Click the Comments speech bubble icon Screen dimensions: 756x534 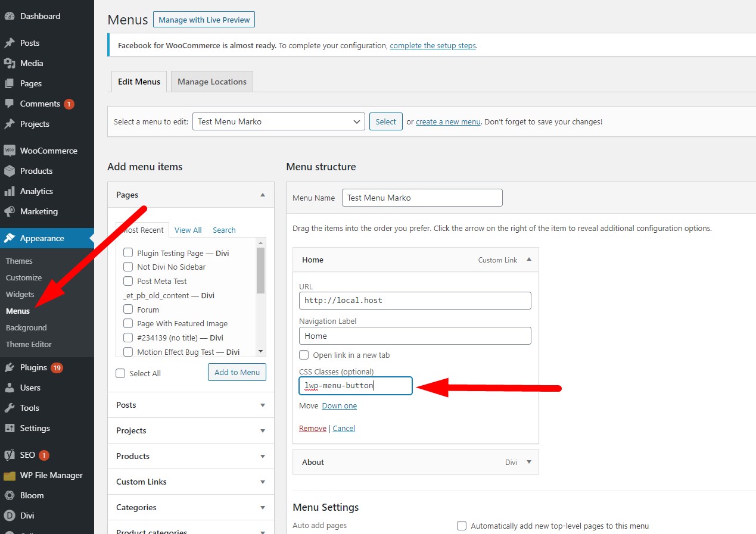10,104
